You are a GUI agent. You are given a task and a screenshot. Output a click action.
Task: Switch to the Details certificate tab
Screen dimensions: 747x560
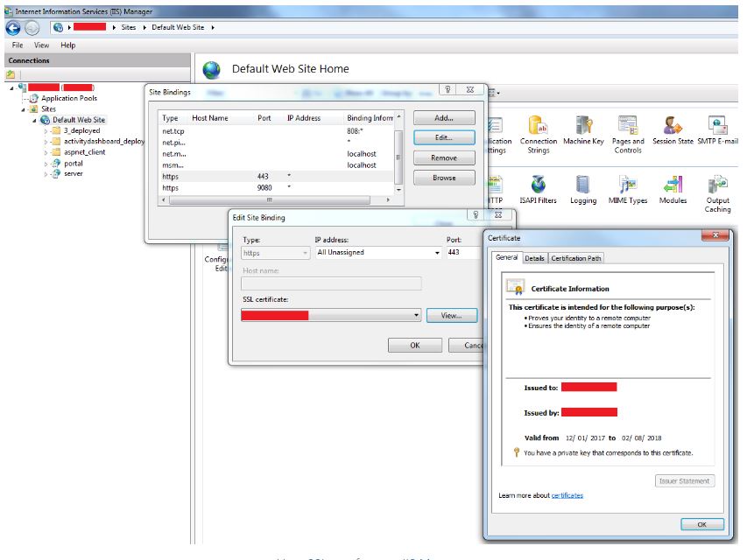534,258
